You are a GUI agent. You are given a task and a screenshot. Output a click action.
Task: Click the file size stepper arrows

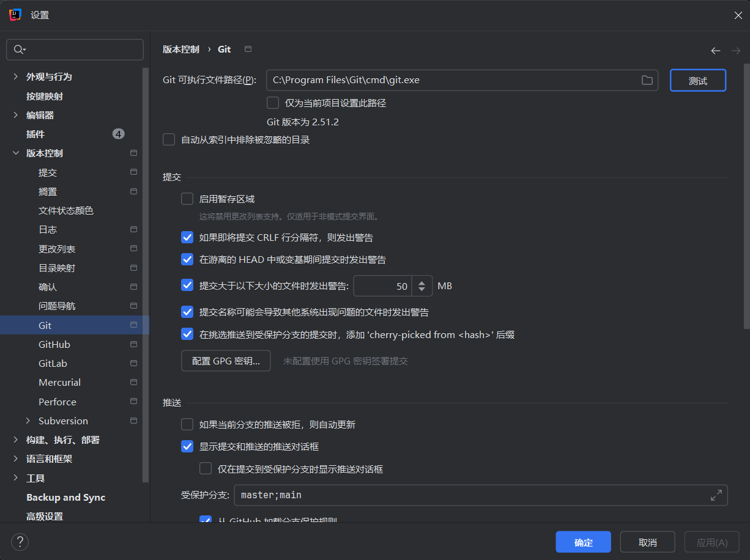coord(422,286)
